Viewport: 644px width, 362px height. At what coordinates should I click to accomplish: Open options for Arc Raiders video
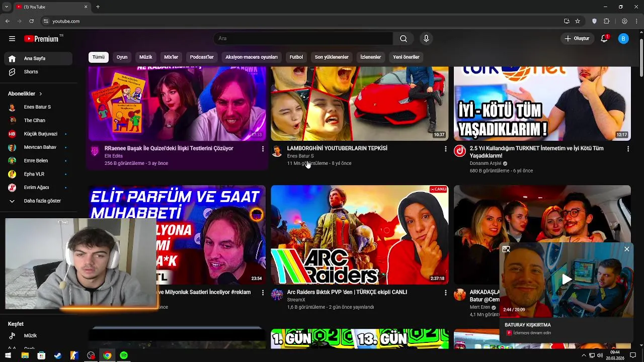pos(445,293)
